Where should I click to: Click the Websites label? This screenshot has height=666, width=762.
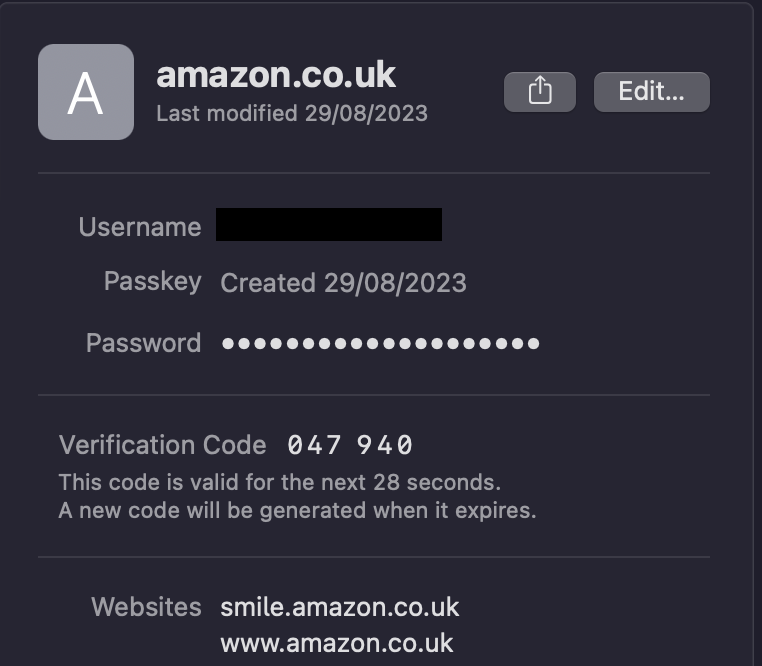tap(146, 607)
